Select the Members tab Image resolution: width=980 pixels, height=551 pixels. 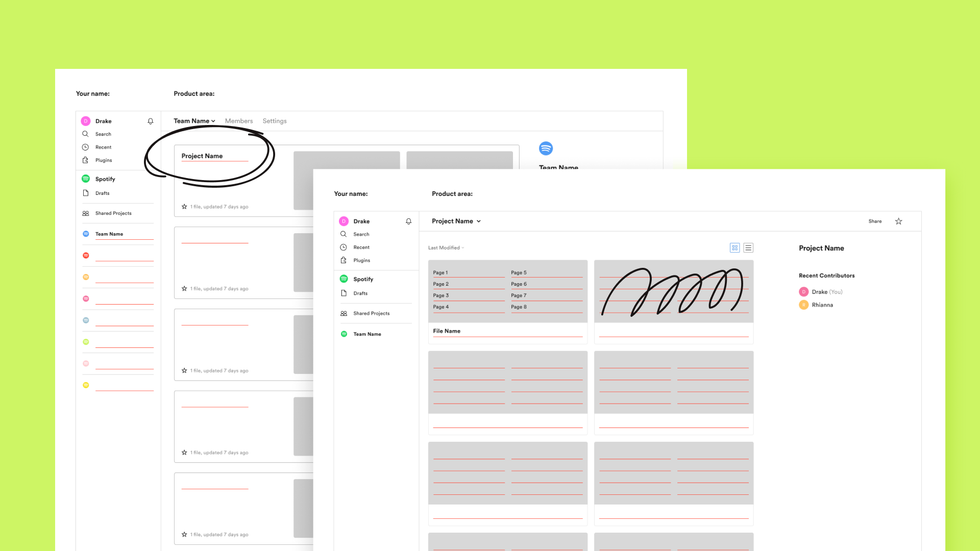(238, 120)
